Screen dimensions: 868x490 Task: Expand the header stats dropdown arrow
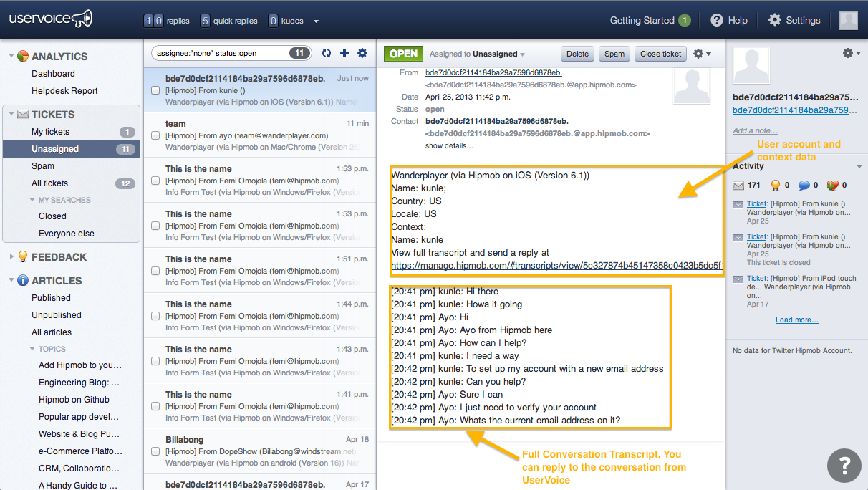point(317,21)
